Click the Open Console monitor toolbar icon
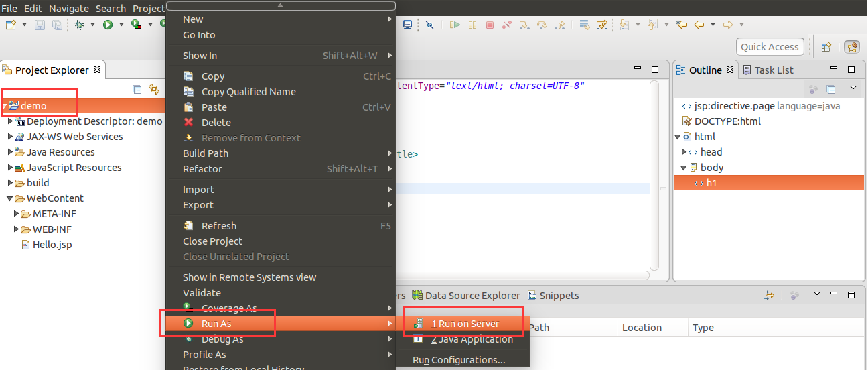Viewport: 868px width, 370px height. point(407,25)
